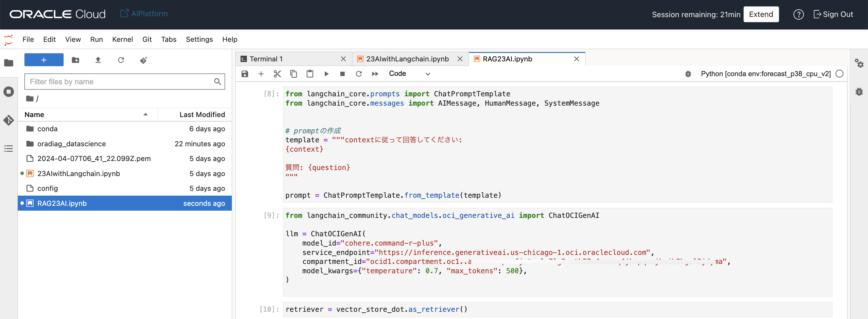The image size is (868, 319).
Task: Refresh the file list
Action: tap(121, 60)
